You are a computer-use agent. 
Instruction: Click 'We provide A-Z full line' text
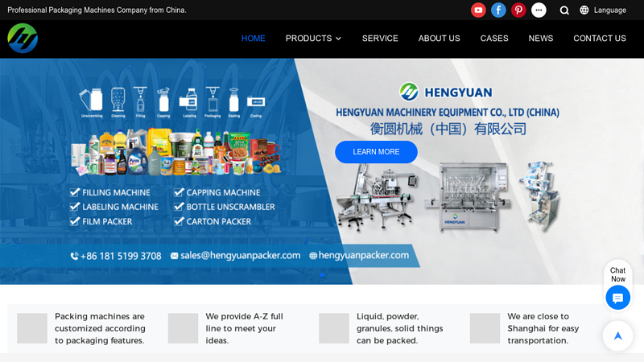coord(245,328)
